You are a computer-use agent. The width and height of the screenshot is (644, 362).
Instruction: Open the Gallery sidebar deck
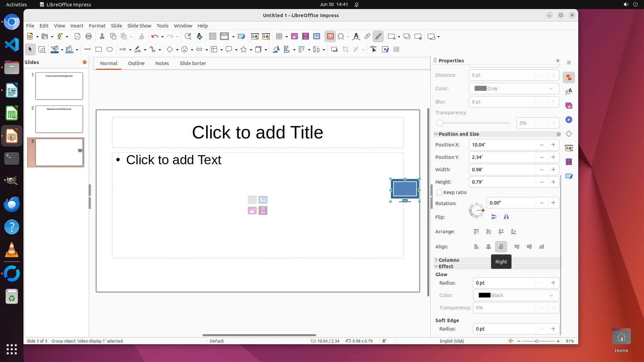click(x=569, y=106)
